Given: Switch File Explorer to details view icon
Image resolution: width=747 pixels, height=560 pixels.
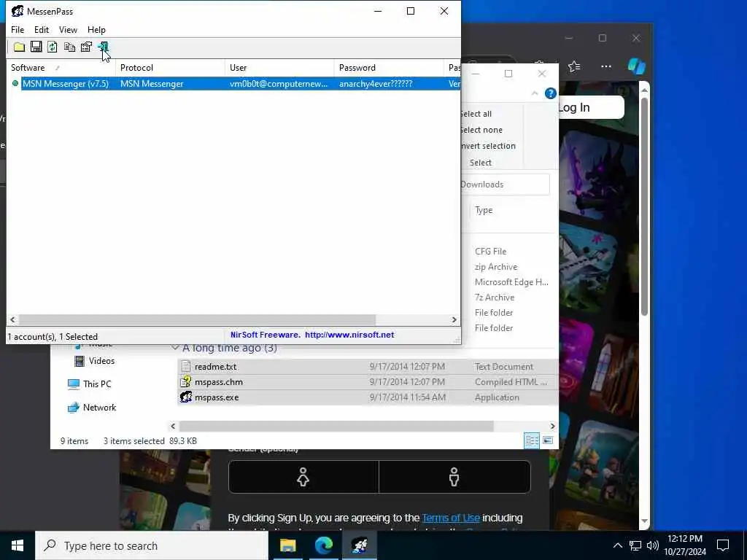Looking at the screenshot, I should (x=532, y=440).
